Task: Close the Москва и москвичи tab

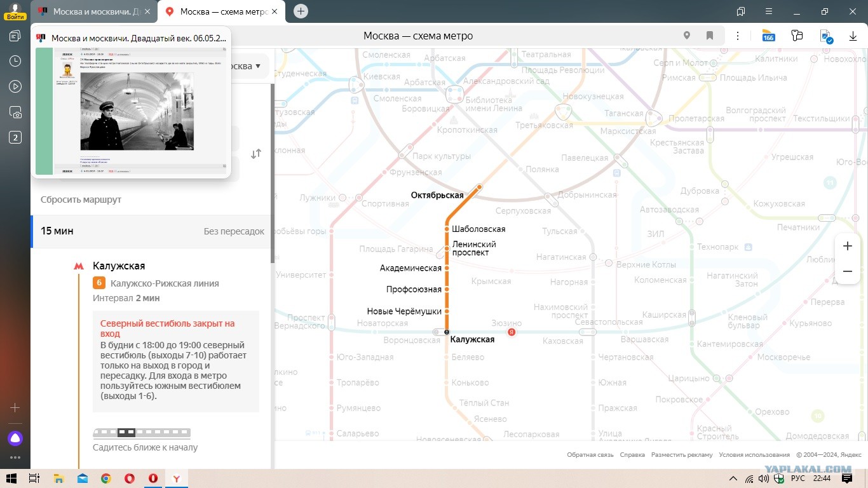Action: click(147, 11)
